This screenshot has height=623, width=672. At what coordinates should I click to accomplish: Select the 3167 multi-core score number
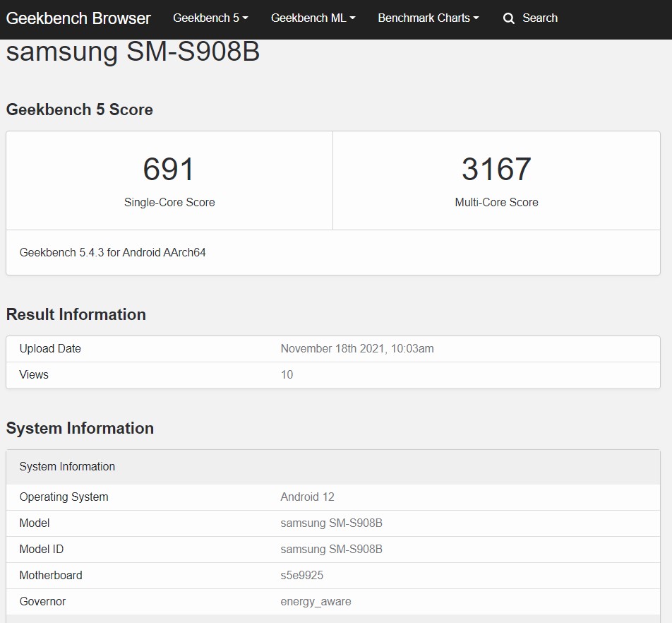tap(496, 170)
